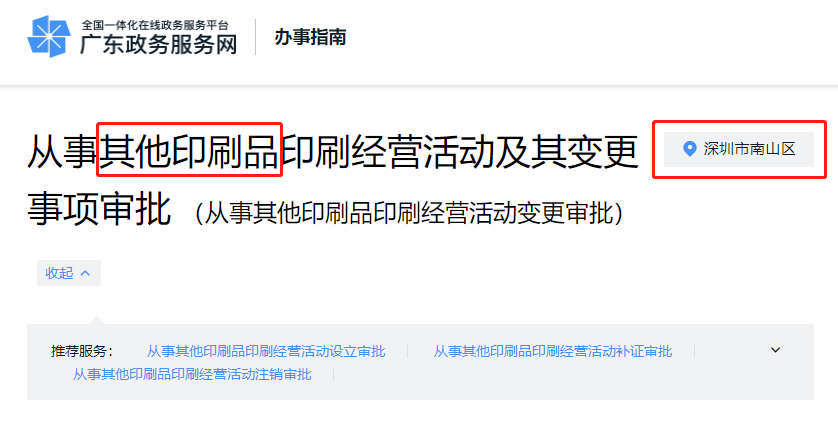This screenshot has width=838, height=430.
Task: Open the 从事其他印刷品印刷经营活动补证审批 link
Action: pyautogui.click(x=553, y=351)
